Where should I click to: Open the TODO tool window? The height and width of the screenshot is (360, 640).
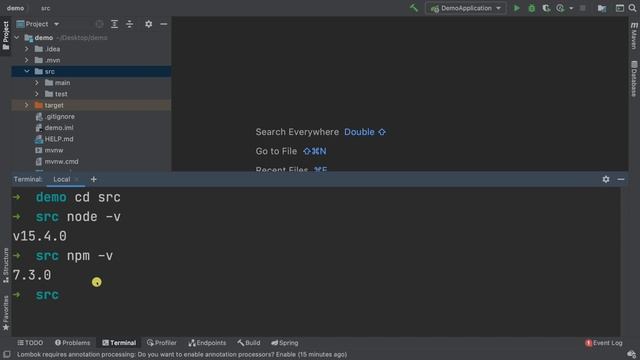pyautogui.click(x=30, y=343)
